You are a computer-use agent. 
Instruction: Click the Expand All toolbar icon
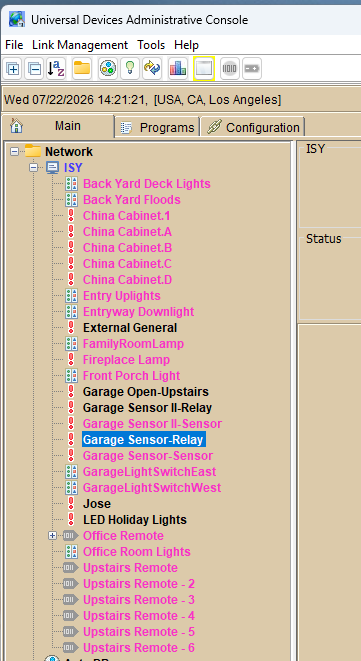(x=13, y=68)
